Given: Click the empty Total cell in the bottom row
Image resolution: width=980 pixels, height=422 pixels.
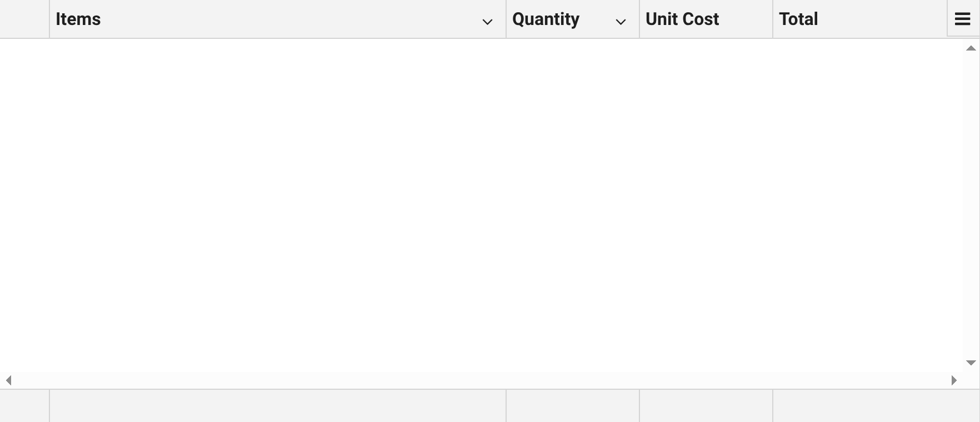Looking at the screenshot, I should tap(859, 406).
